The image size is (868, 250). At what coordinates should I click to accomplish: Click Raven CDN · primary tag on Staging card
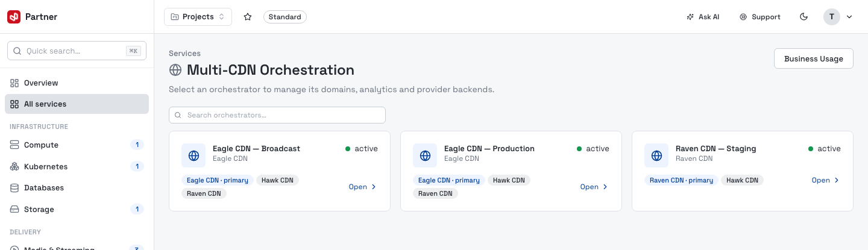tap(681, 180)
